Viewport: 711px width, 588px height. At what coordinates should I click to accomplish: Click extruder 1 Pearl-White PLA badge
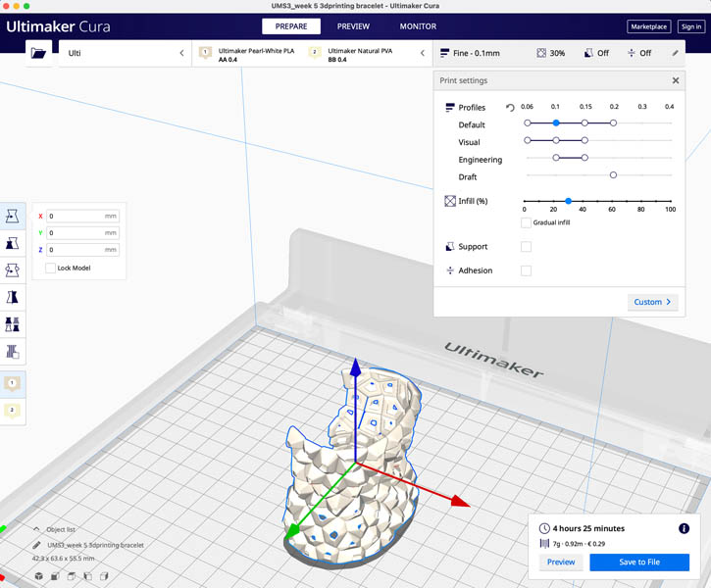[205, 53]
